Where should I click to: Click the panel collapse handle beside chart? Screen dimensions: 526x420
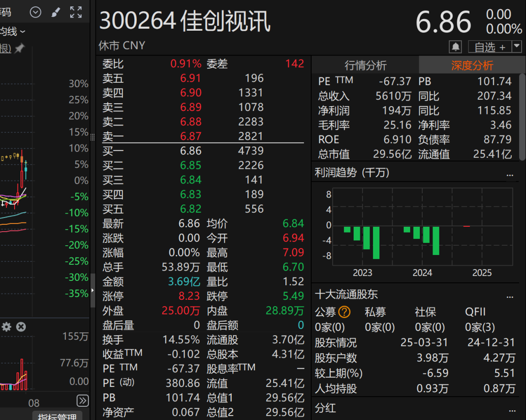(x=93, y=291)
